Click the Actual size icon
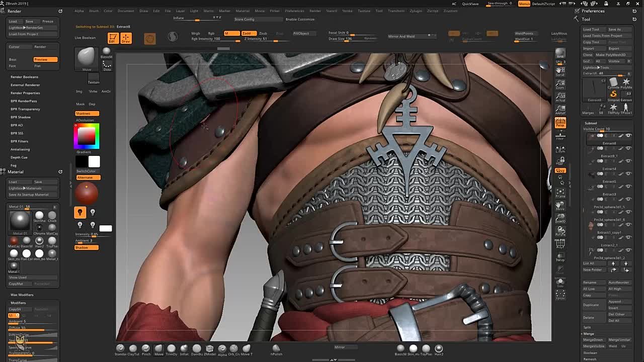 point(560,97)
